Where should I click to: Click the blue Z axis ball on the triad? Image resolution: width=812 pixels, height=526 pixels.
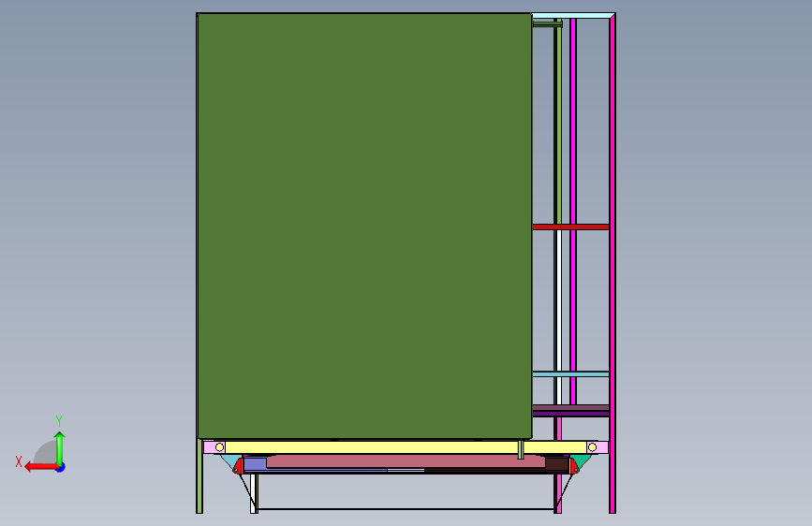61,468
